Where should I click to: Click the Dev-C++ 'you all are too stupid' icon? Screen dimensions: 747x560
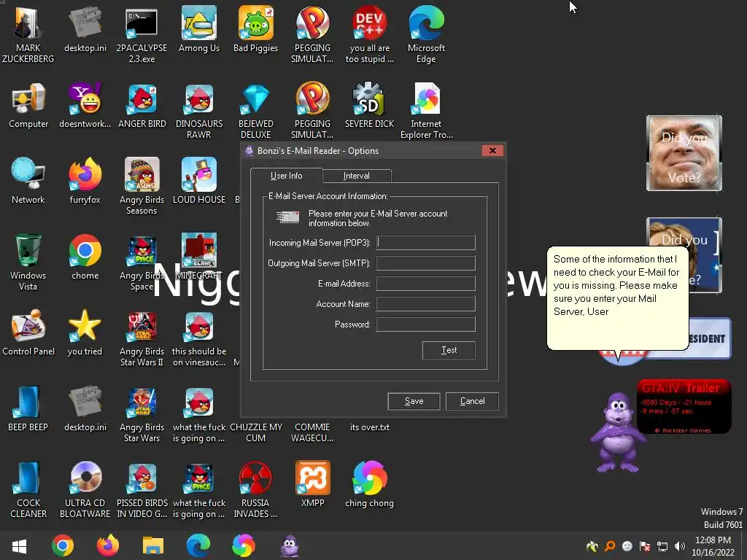click(x=370, y=34)
